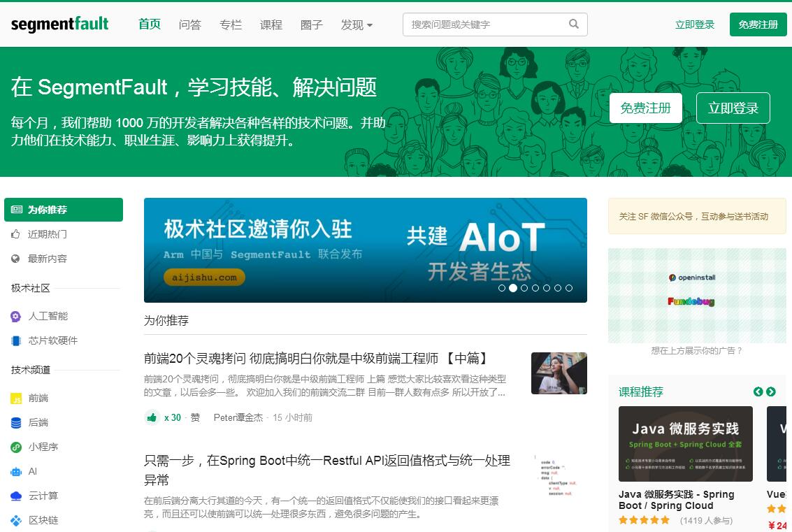Click 免费注册 button in the header
The height and width of the screenshot is (532, 792).
(x=758, y=24)
